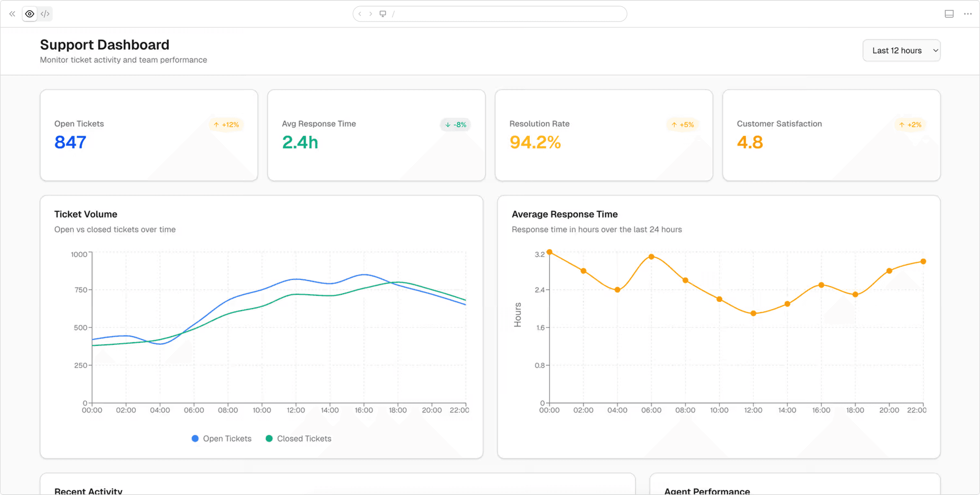Image resolution: width=980 pixels, height=495 pixels.
Task: Click the 06:00 peak data point on response chart
Action: click(651, 256)
